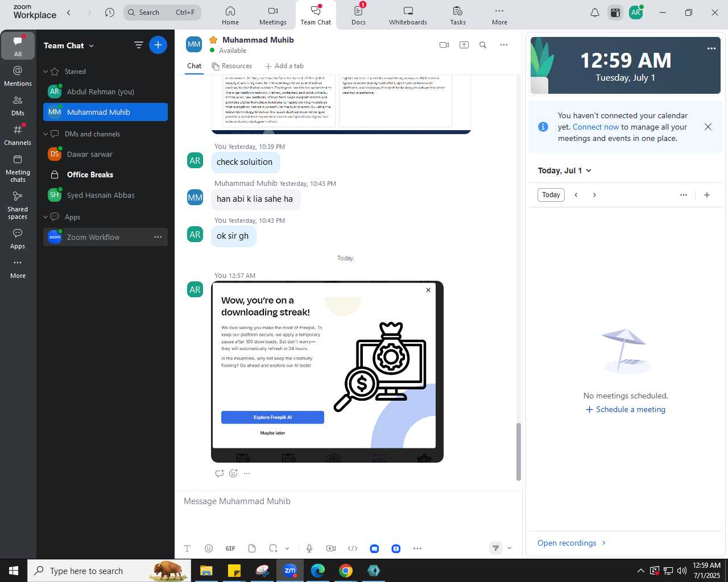Open the Freepik screenshot image
Screen dimensions: 728x582
click(327, 372)
